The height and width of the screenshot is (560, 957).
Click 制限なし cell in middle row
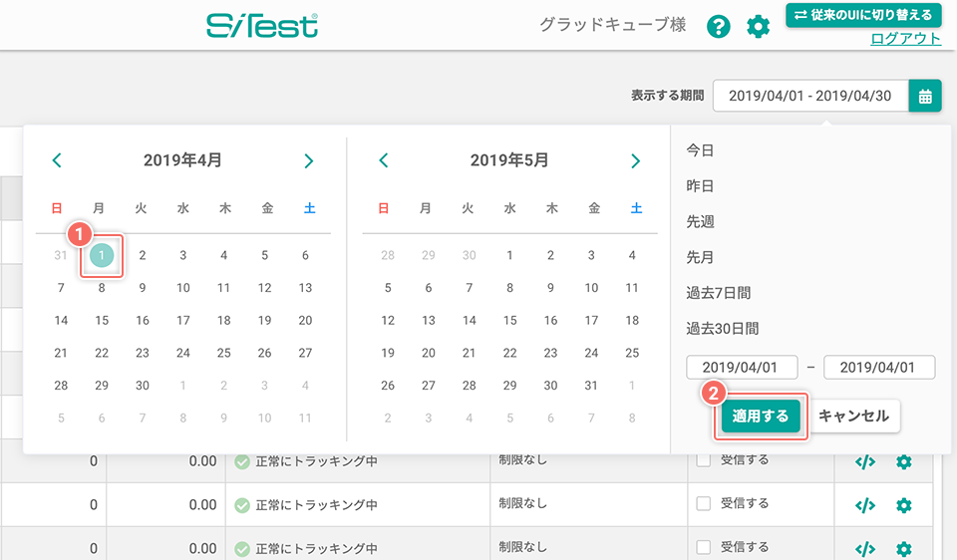[x=522, y=503]
